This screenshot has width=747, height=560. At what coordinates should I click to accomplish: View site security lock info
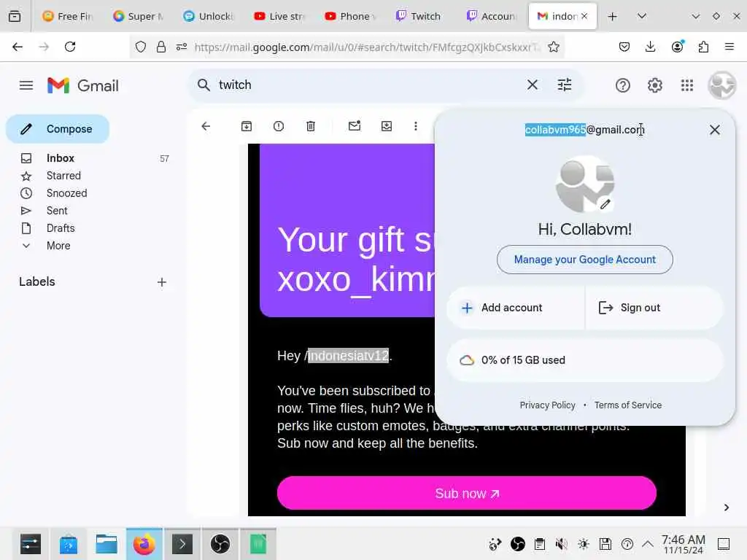tap(161, 47)
